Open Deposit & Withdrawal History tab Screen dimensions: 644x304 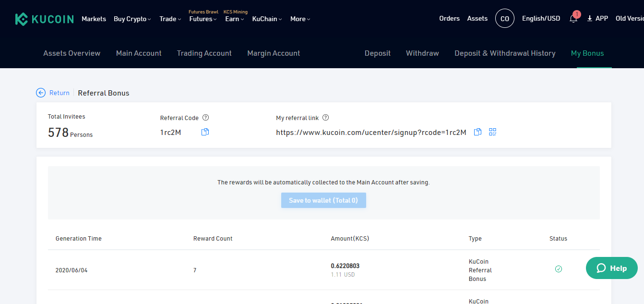(505, 53)
